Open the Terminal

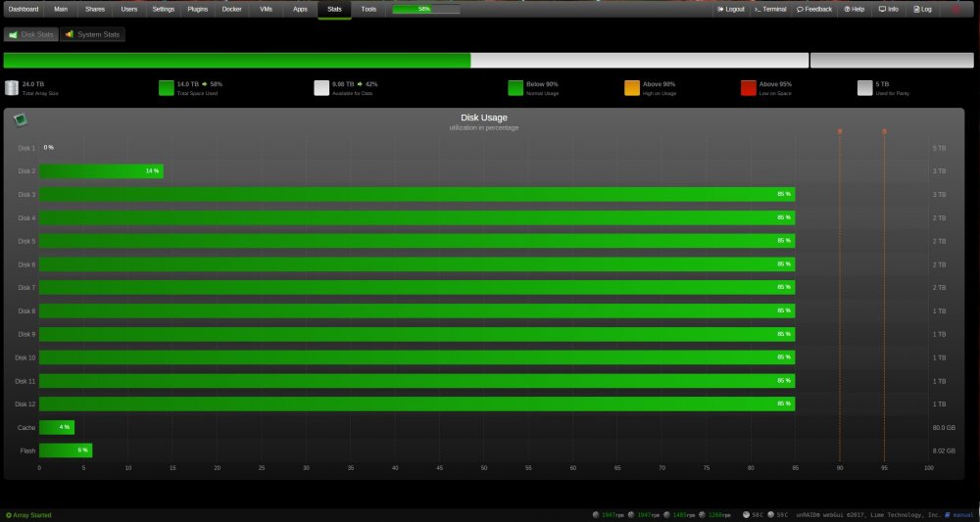tap(770, 10)
